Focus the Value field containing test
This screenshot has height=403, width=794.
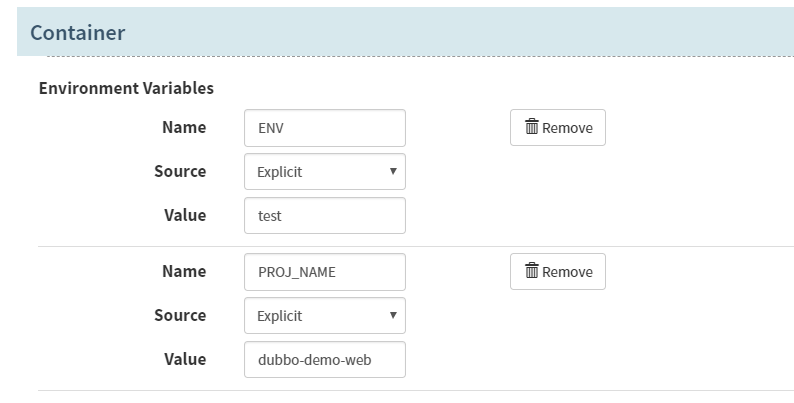tap(325, 216)
